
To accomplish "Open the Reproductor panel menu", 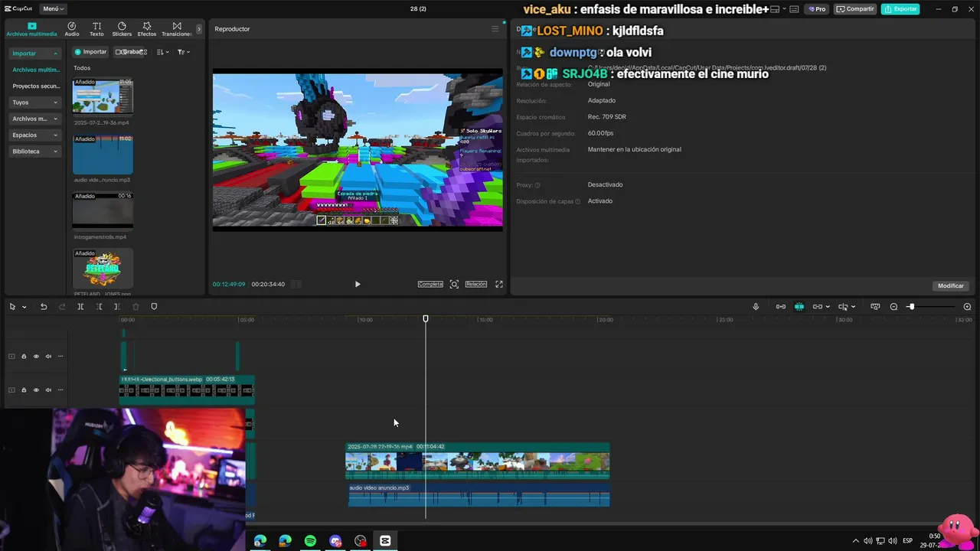I will (x=495, y=28).
